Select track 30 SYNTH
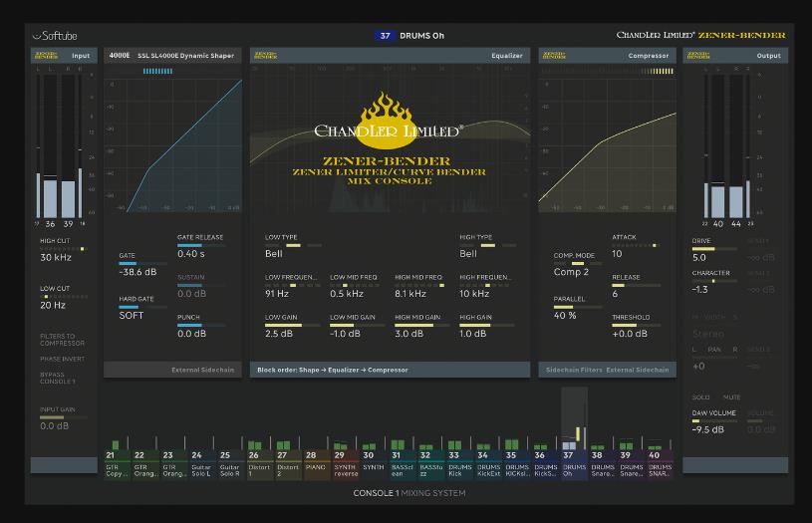The height and width of the screenshot is (523, 812). coord(373,463)
